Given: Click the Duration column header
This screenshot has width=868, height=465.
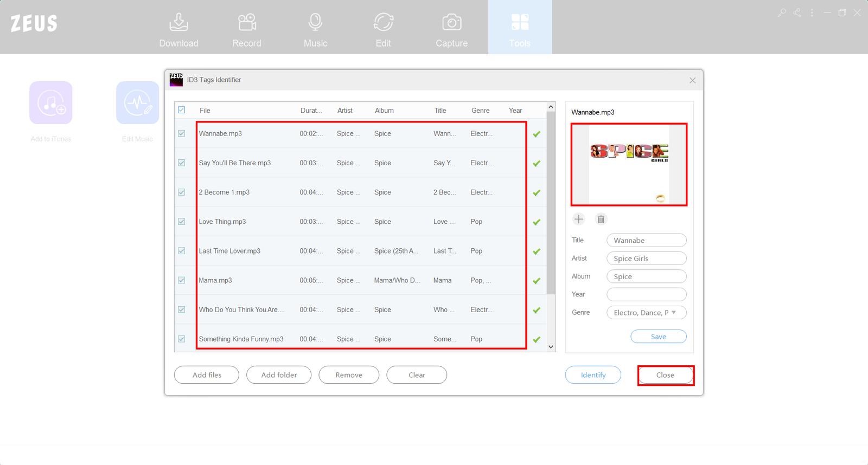Looking at the screenshot, I should tap(311, 111).
